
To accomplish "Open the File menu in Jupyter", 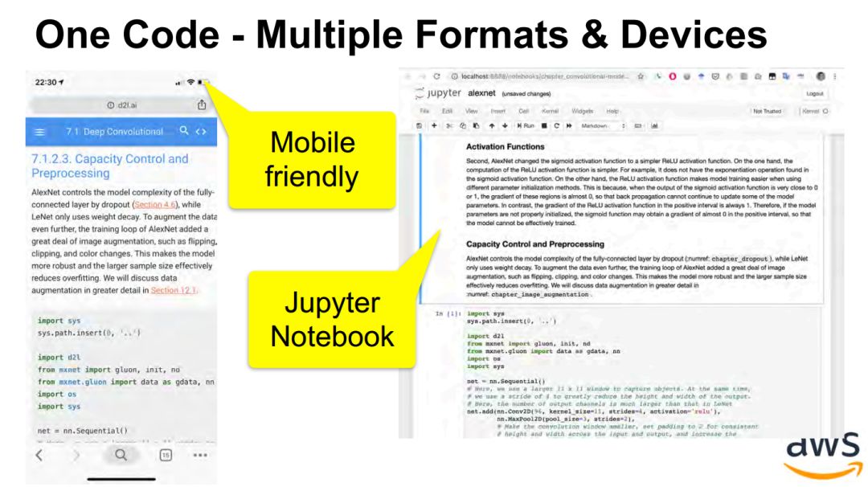I will coord(424,111).
